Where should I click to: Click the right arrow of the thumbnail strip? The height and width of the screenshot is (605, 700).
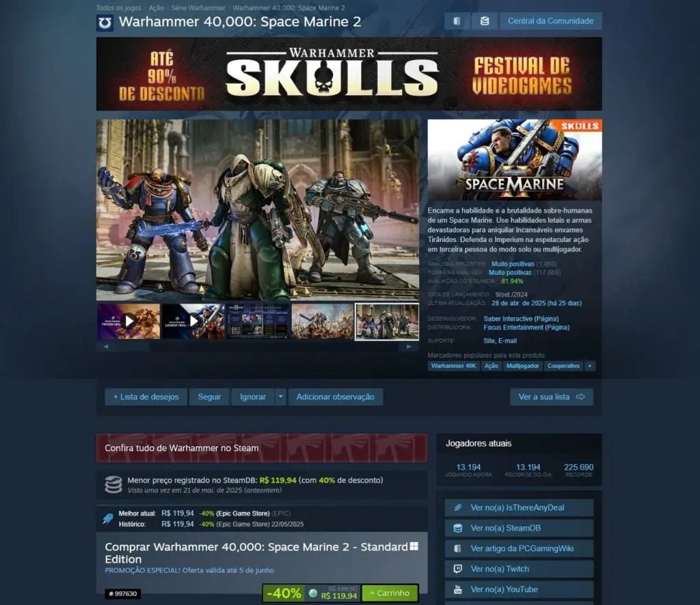pos(409,347)
